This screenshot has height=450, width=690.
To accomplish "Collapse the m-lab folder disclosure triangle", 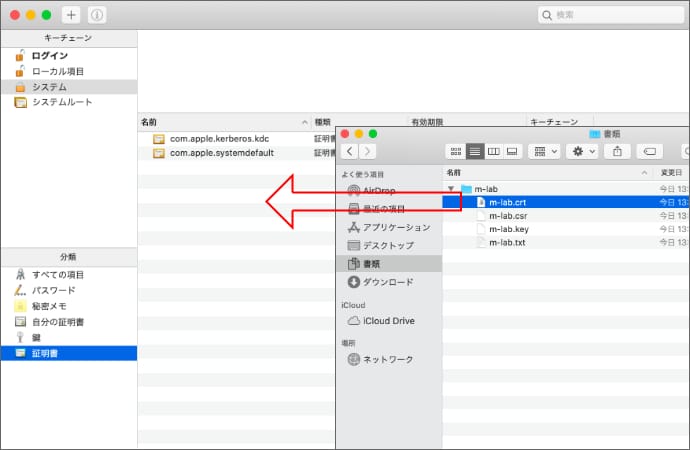I will (x=452, y=188).
